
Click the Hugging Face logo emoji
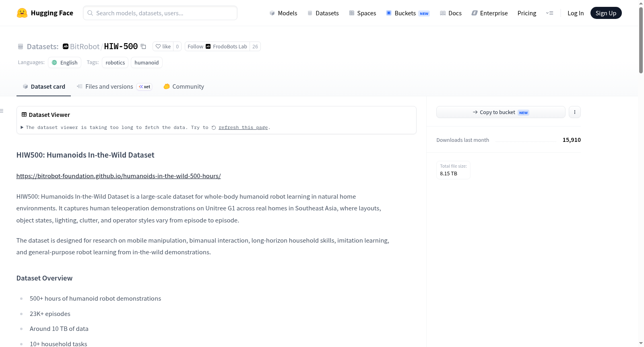click(x=22, y=13)
